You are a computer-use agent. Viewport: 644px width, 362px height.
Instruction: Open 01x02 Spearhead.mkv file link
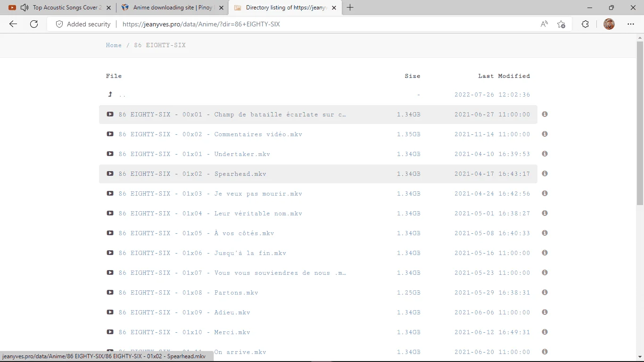click(x=192, y=173)
